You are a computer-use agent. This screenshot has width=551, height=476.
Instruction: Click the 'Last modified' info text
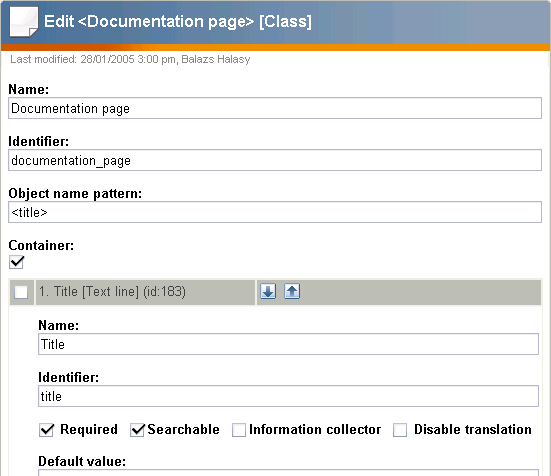(130, 59)
